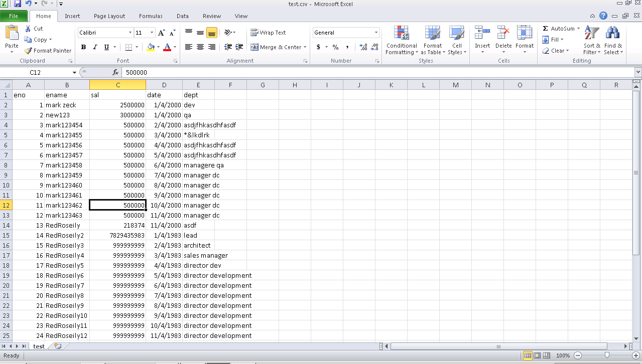The width and height of the screenshot is (642, 364).
Task: Apply red font color A button
Action: [167, 47]
